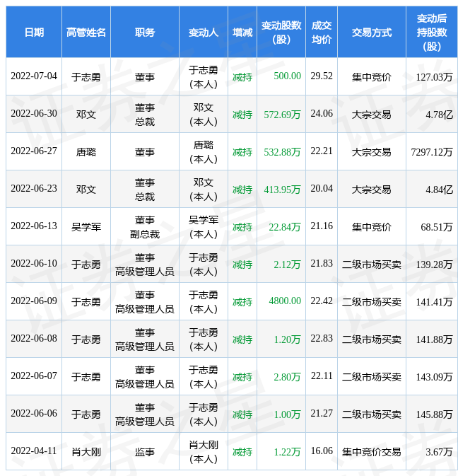Click the 监事 position cell

(145, 452)
